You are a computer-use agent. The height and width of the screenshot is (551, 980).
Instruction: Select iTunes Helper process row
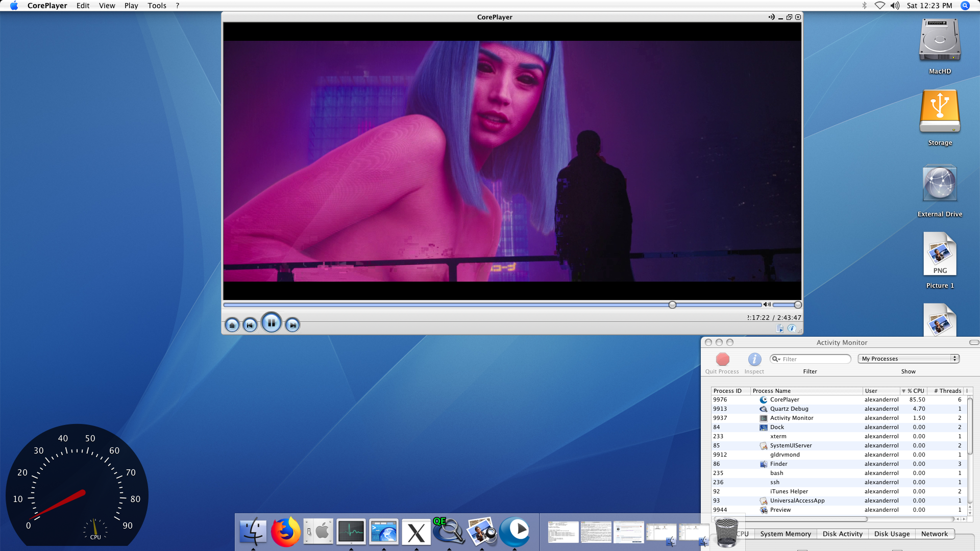click(x=838, y=491)
